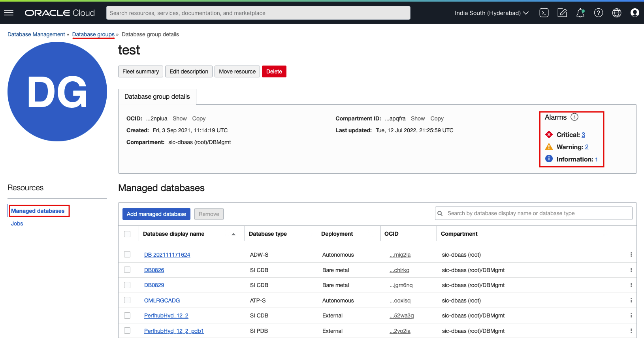Open the DB 202111171624 database link
This screenshot has height=338, width=644.
(167, 255)
